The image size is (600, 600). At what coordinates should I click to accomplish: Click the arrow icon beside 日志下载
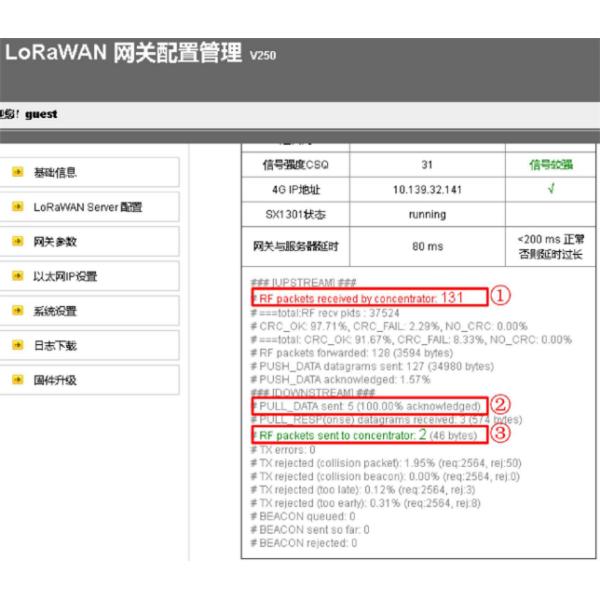coord(18,345)
